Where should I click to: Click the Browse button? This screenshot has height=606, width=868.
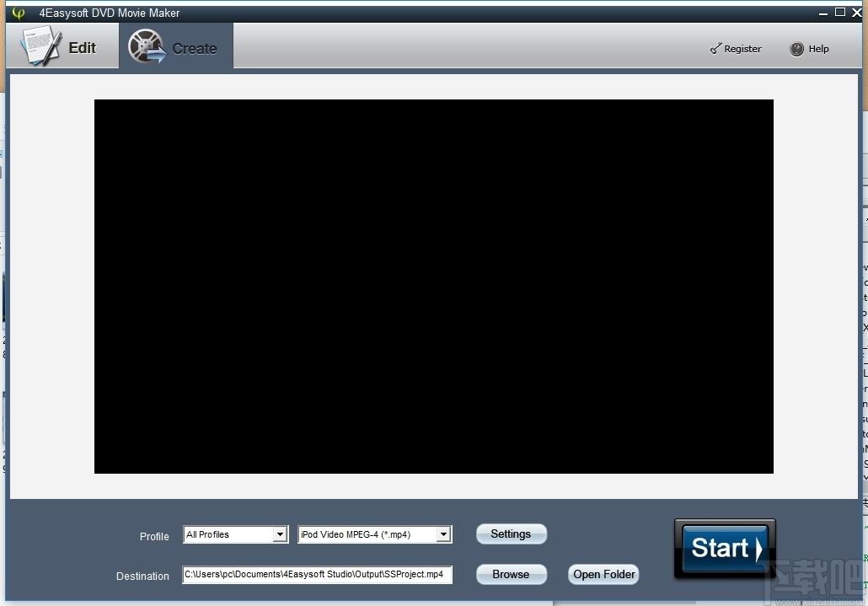pos(511,575)
